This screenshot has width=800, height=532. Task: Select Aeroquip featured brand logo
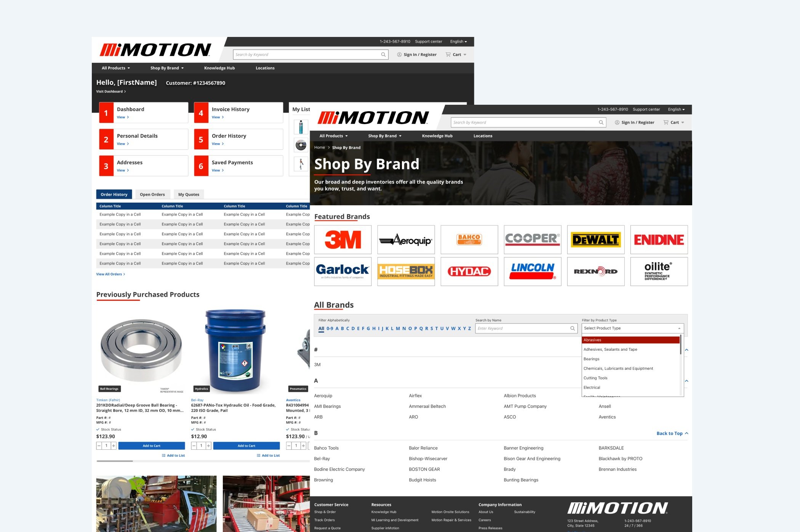coord(406,240)
